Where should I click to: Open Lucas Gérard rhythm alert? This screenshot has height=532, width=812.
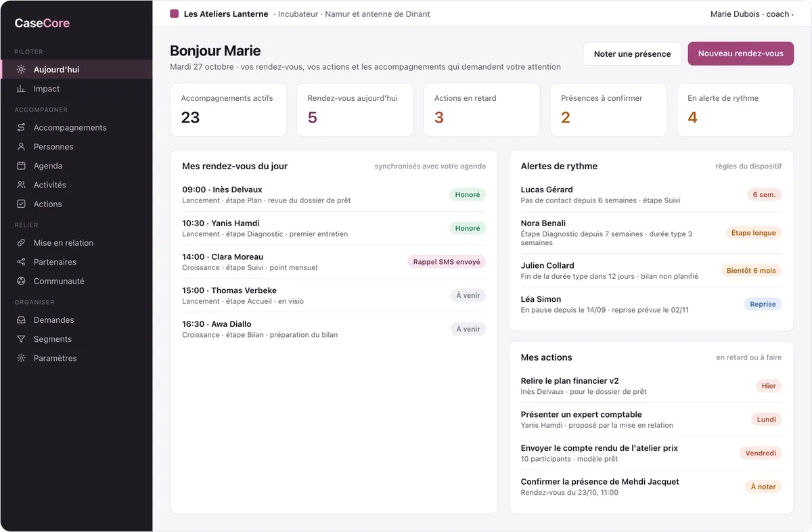651,194
